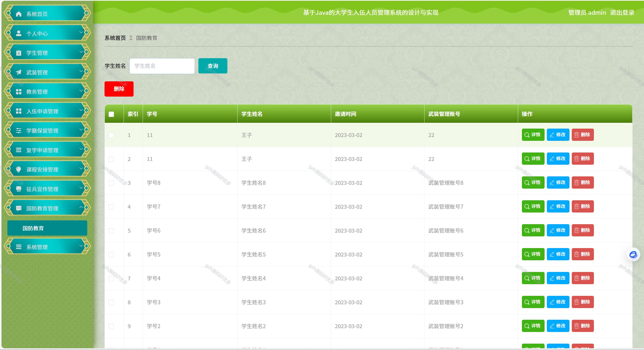Expand the 入伍申请管理 menu chevron
644x350 pixels.
81,110
